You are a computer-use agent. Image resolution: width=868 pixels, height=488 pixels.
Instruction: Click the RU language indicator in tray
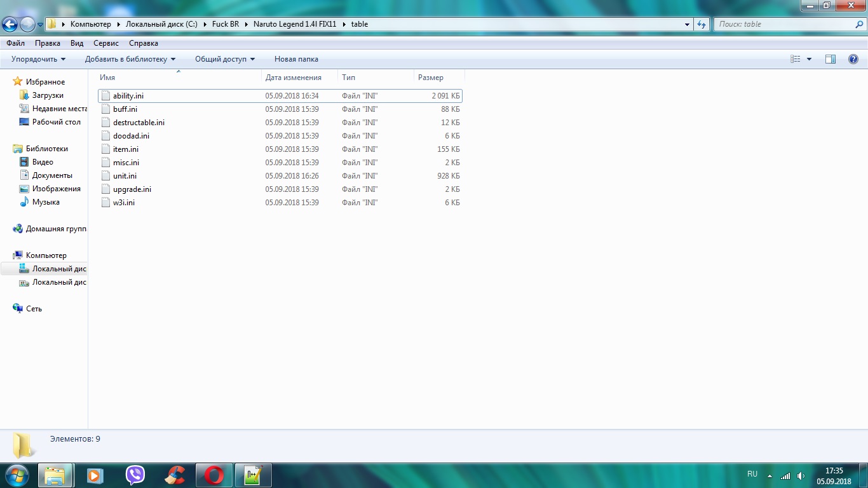click(x=752, y=474)
